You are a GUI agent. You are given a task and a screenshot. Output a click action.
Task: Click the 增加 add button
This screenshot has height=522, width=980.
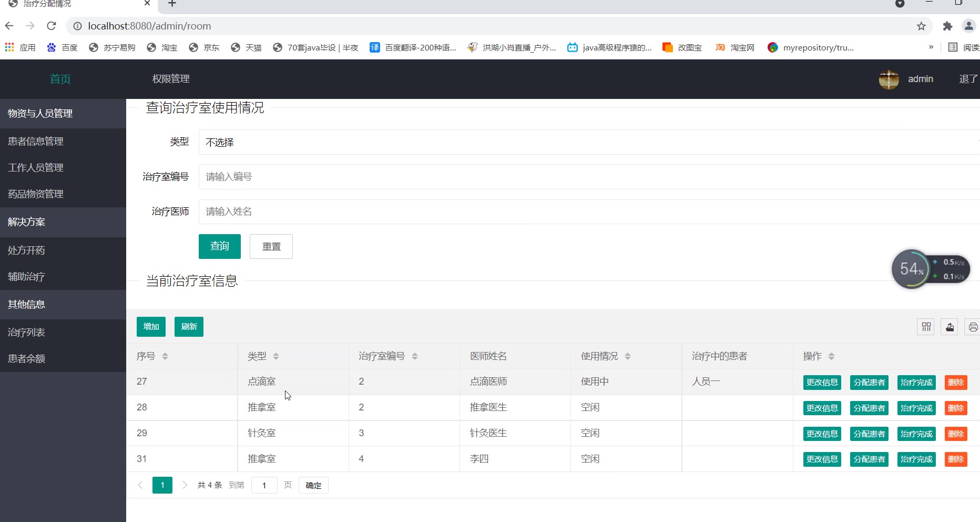click(151, 327)
